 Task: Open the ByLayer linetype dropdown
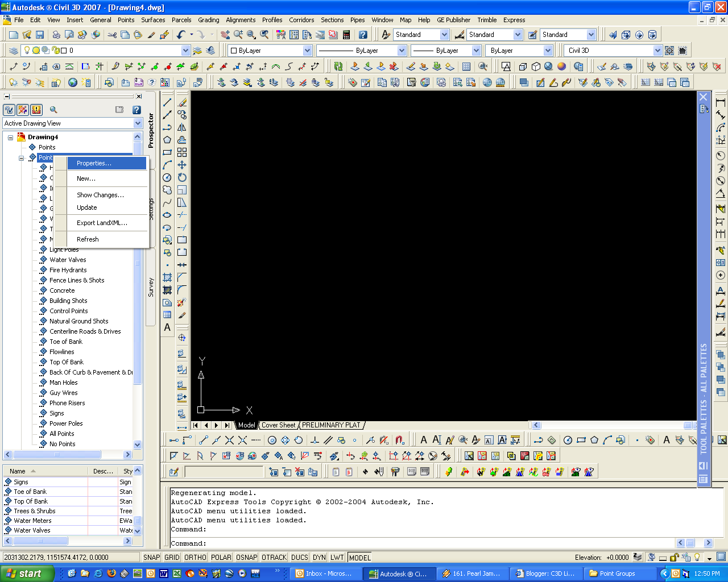click(x=402, y=51)
